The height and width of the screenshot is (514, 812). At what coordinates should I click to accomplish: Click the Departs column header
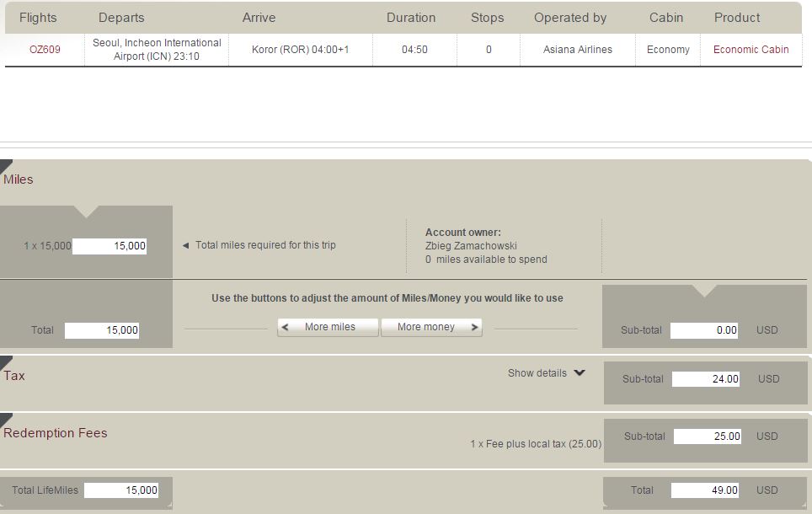121,18
